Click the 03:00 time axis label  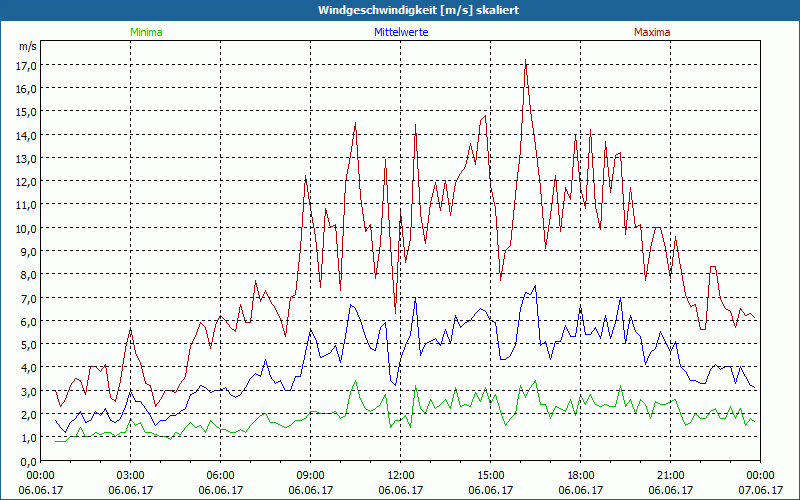(x=130, y=475)
